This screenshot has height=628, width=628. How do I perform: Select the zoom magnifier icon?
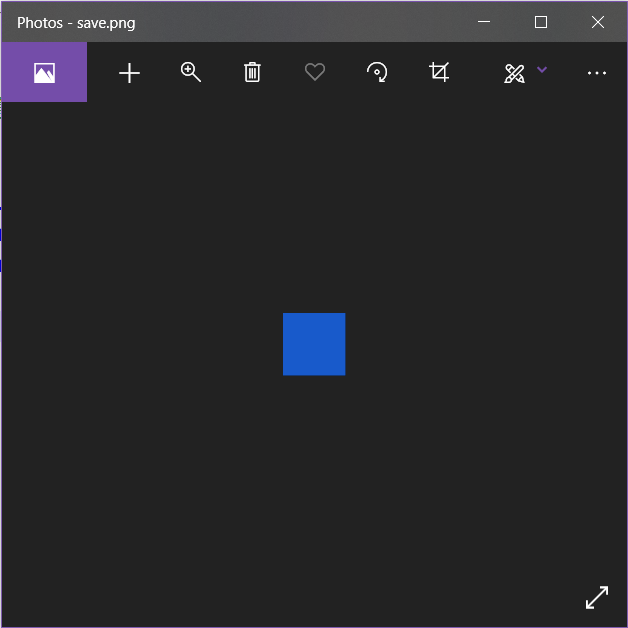[191, 72]
